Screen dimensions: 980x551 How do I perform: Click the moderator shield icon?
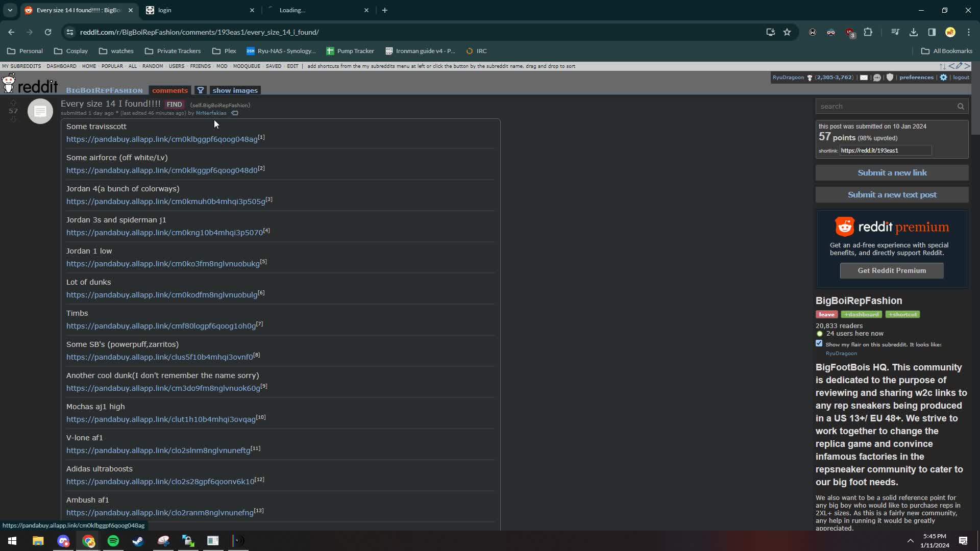pyautogui.click(x=890, y=78)
